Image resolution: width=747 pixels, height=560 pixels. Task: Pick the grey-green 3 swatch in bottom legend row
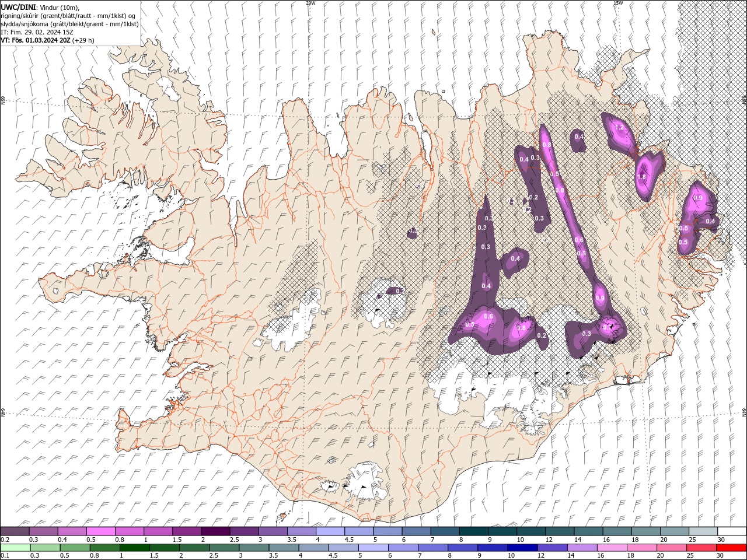click(253, 548)
